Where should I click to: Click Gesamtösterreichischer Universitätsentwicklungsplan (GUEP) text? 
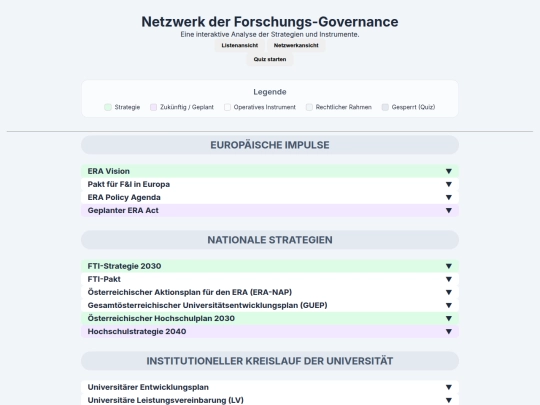pos(207,305)
